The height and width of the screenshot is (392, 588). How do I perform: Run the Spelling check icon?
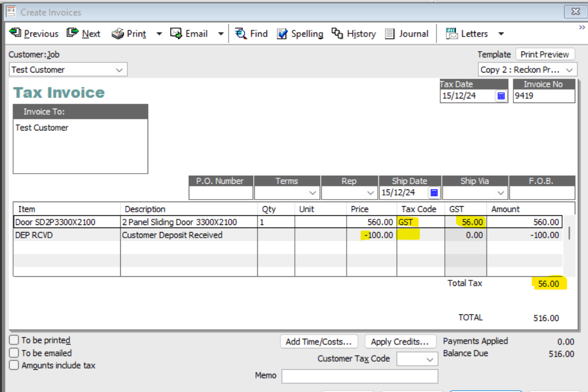[x=282, y=34]
